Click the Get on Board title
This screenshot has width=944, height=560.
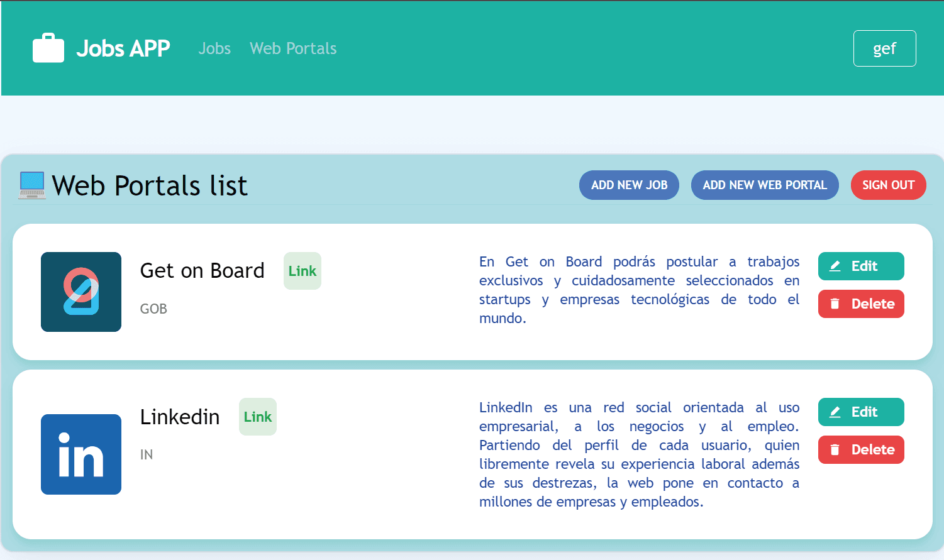coord(203,271)
